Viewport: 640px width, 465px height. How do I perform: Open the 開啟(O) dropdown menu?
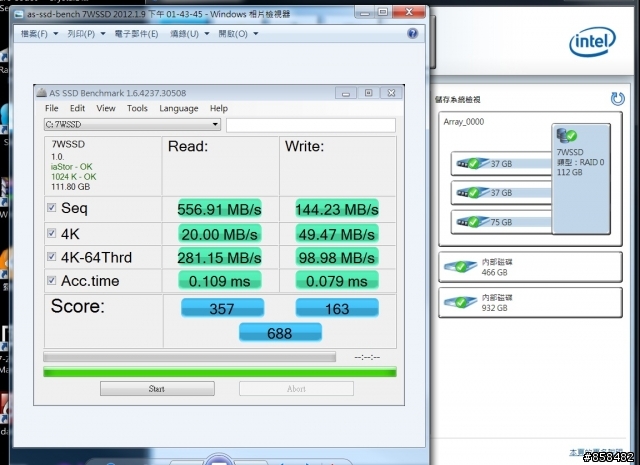tap(238, 34)
